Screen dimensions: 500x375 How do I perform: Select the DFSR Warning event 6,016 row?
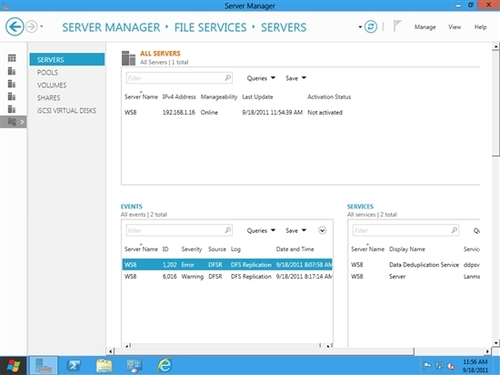point(228,277)
